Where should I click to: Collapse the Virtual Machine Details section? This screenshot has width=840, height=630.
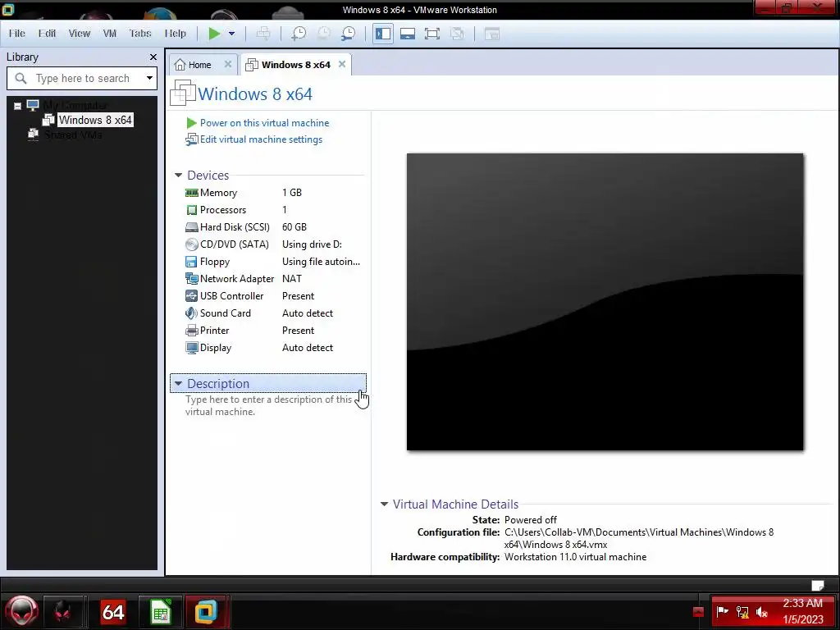(384, 504)
